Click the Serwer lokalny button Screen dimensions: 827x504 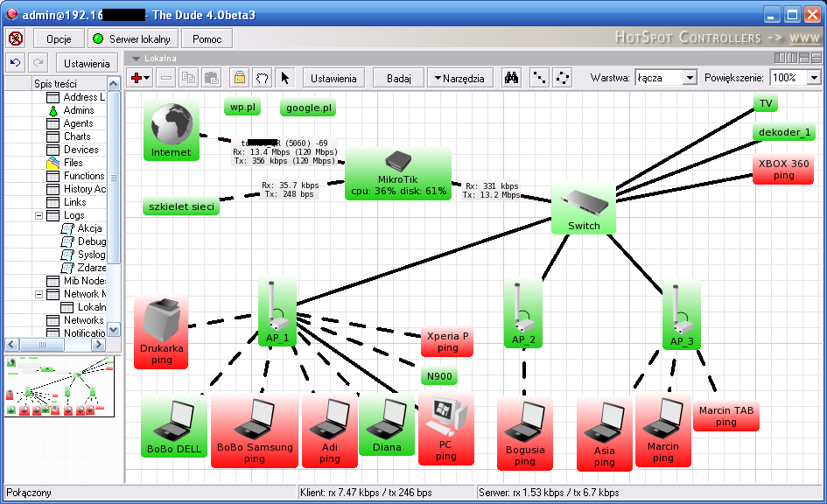point(132,38)
